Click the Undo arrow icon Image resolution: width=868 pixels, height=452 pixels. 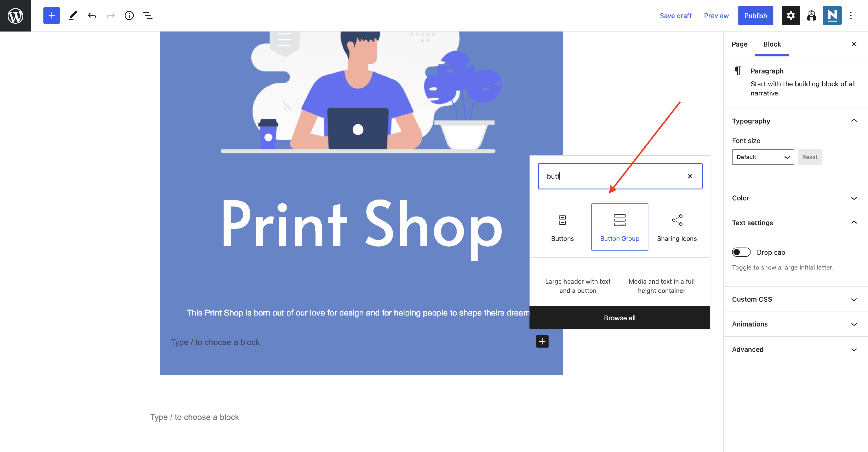pos(92,16)
